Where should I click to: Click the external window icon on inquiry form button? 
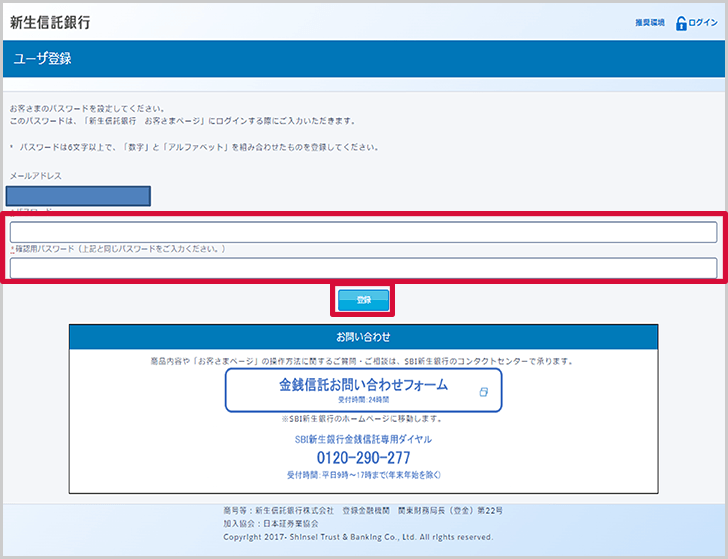click(x=483, y=392)
